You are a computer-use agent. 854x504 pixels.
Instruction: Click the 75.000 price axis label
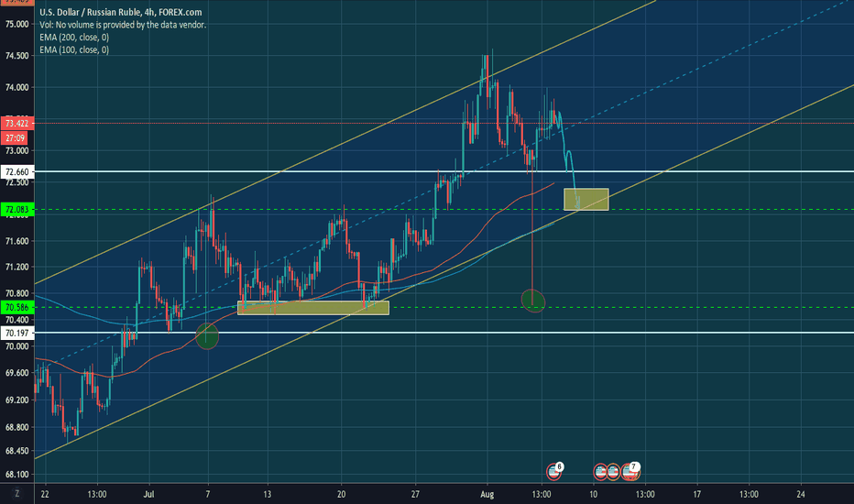16,24
